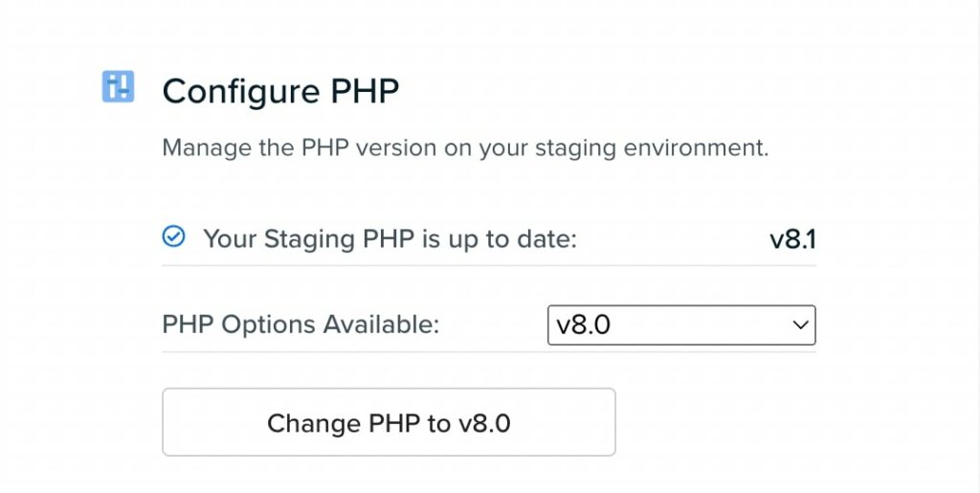Click the v8.1 current version label

coord(792,238)
